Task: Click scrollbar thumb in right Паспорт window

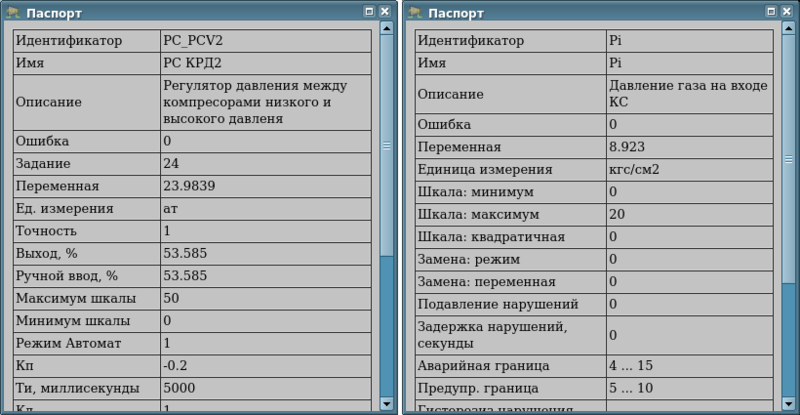Action: point(789,159)
